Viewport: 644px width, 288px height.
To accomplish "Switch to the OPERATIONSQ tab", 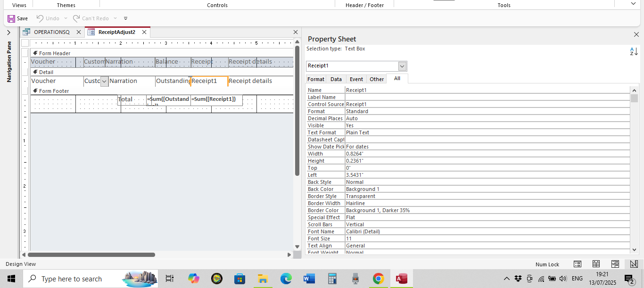I will [51, 32].
